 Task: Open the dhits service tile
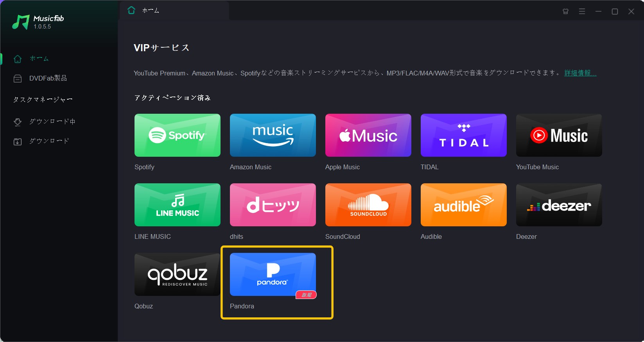click(x=273, y=205)
